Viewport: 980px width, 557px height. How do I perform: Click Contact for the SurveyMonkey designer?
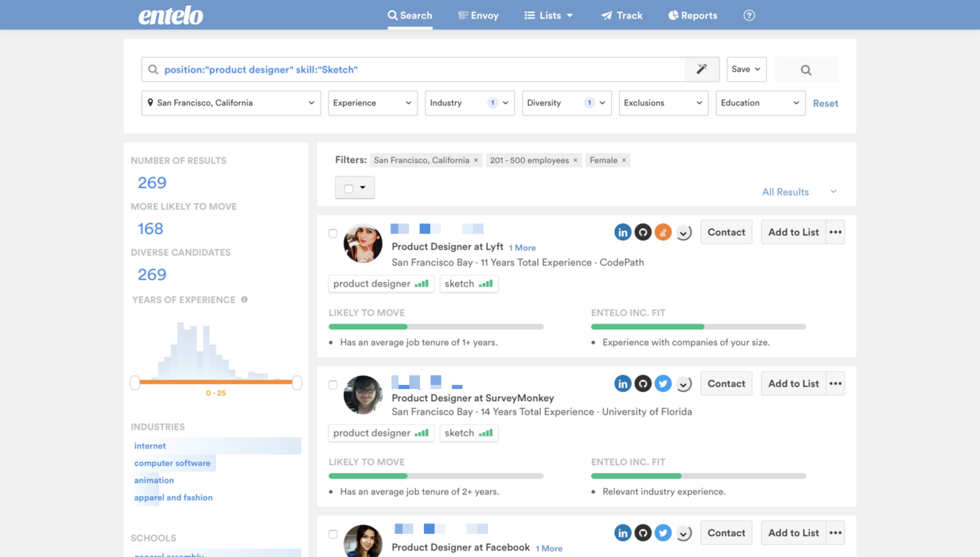point(726,383)
